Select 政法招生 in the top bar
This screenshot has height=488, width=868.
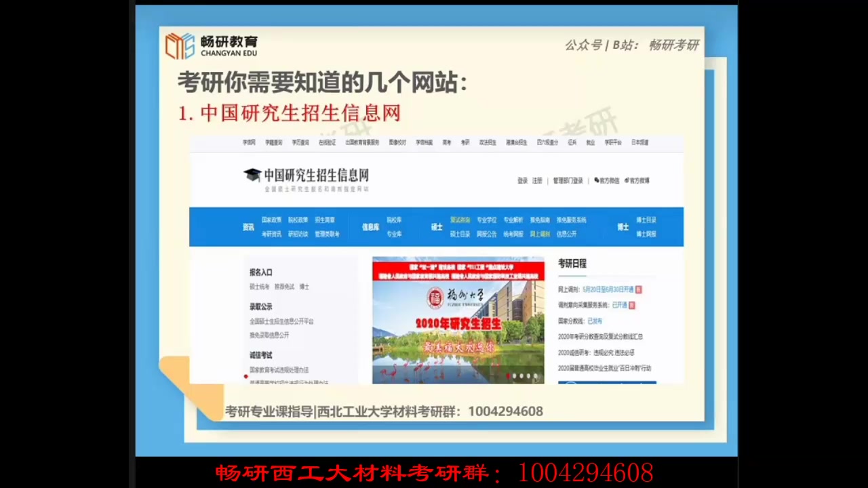coord(488,143)
